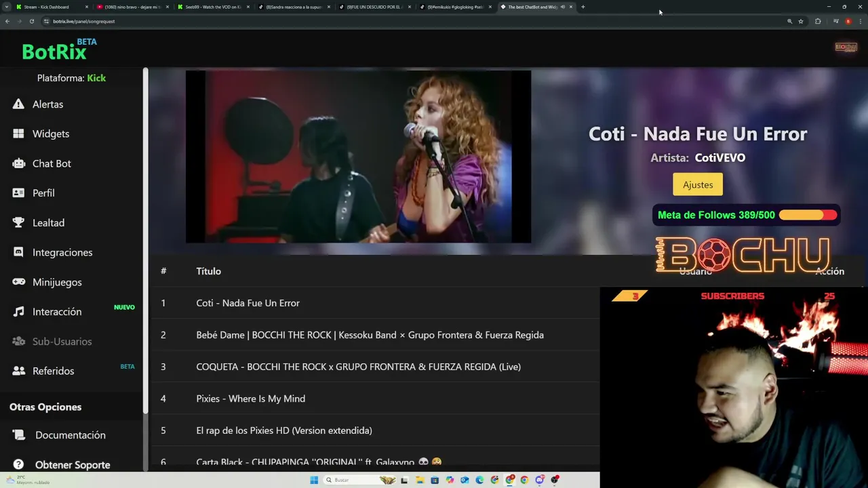
Task: Click the Interacción music note icon
Action: point(18,312)
